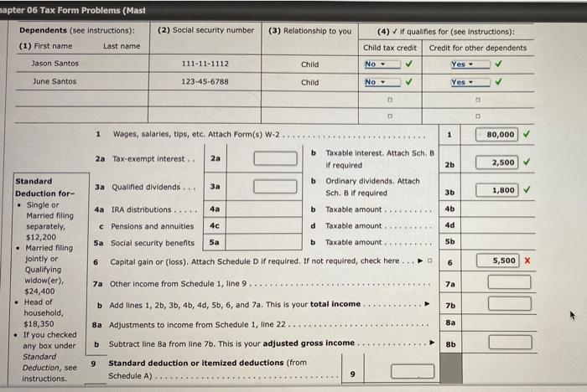Click the green checkmark beside line 3b
Viewport: 587px width, 392px height.
pos(527,189)
